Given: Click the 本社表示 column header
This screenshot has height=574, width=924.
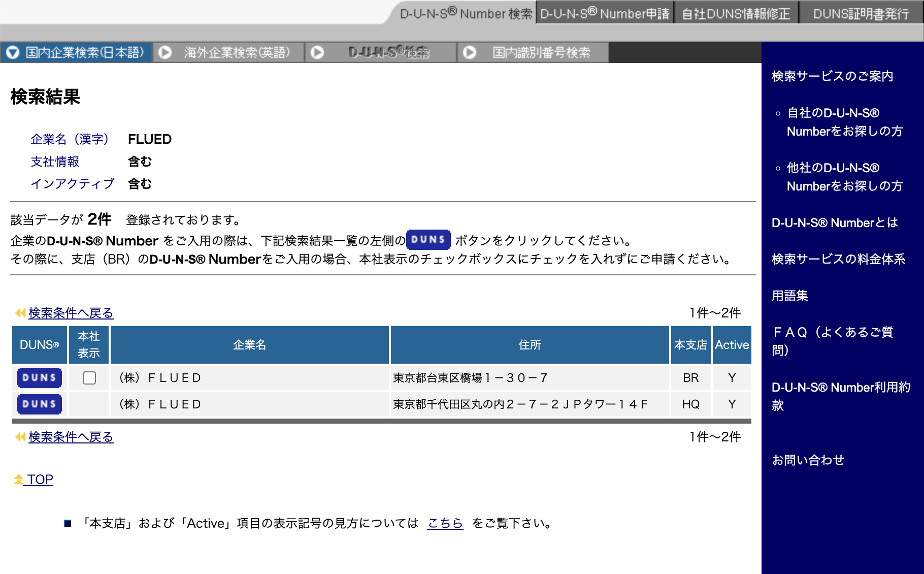Looking at the screenshot, I should pyautogui.click(x=89, y=345).
